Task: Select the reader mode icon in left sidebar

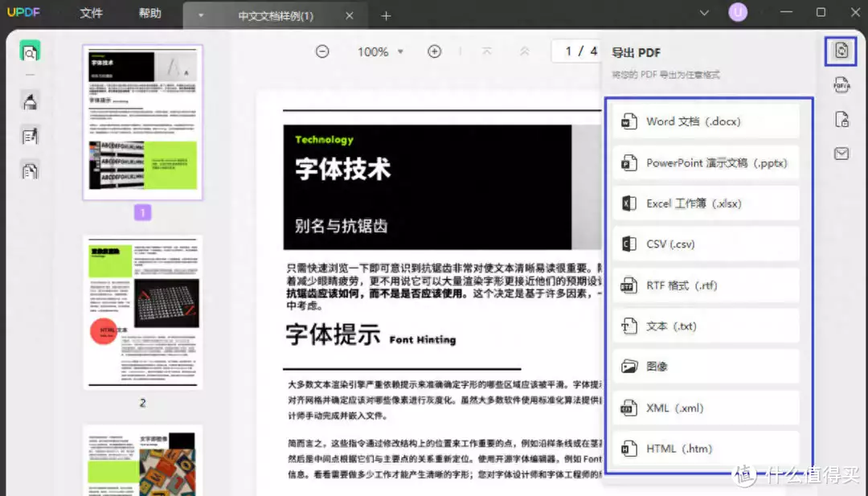Action: coord(31,52)
